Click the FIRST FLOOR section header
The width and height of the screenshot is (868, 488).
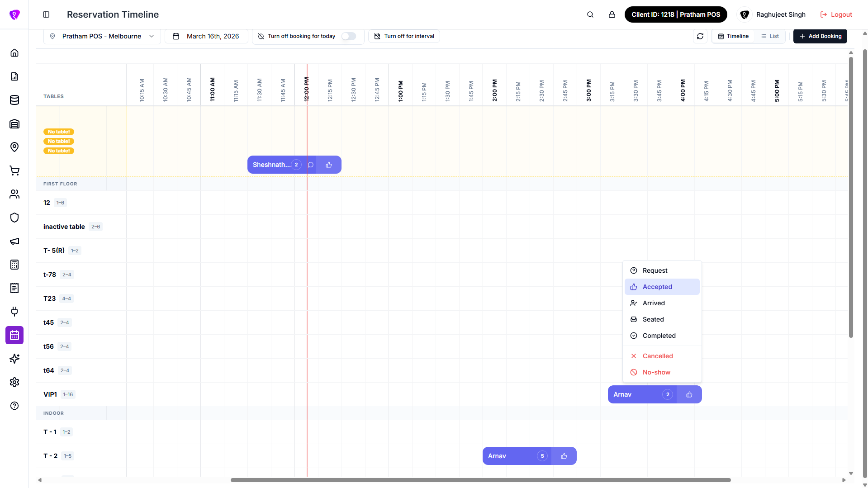point(60,184)
